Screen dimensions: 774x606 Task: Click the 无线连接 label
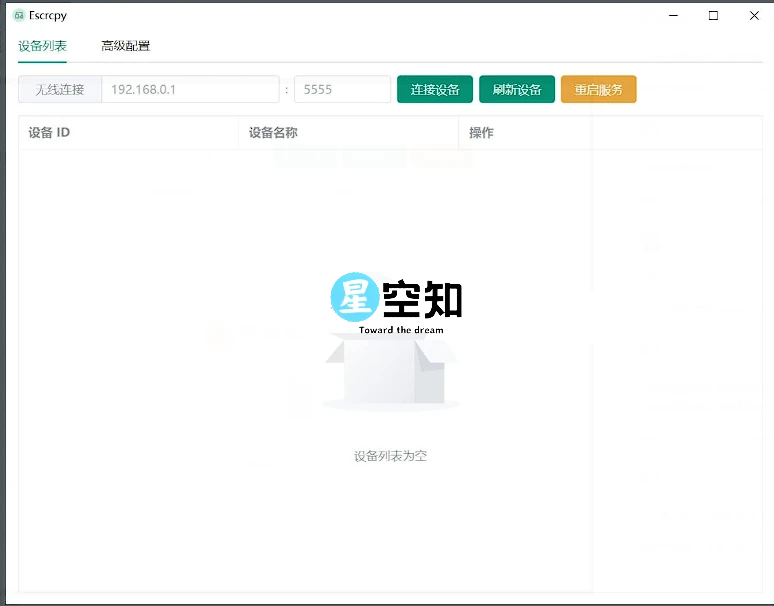click(x=60, y=89)
